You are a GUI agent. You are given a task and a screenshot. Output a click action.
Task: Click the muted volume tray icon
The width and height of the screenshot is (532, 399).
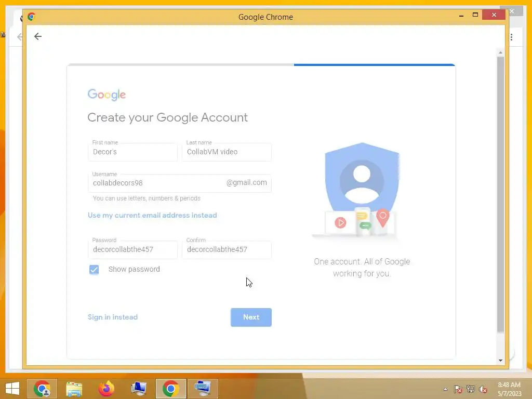483,389
